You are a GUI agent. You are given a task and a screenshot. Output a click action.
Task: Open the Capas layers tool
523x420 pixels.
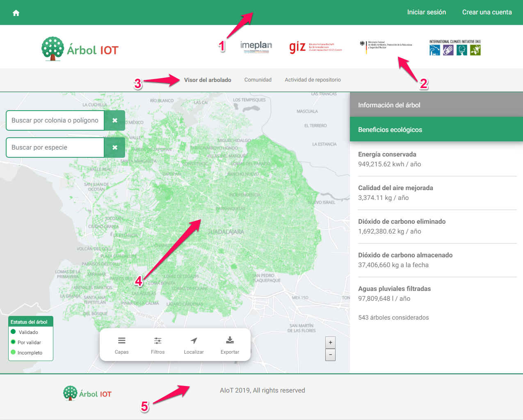pyautogui.click(x=122, y=345)
